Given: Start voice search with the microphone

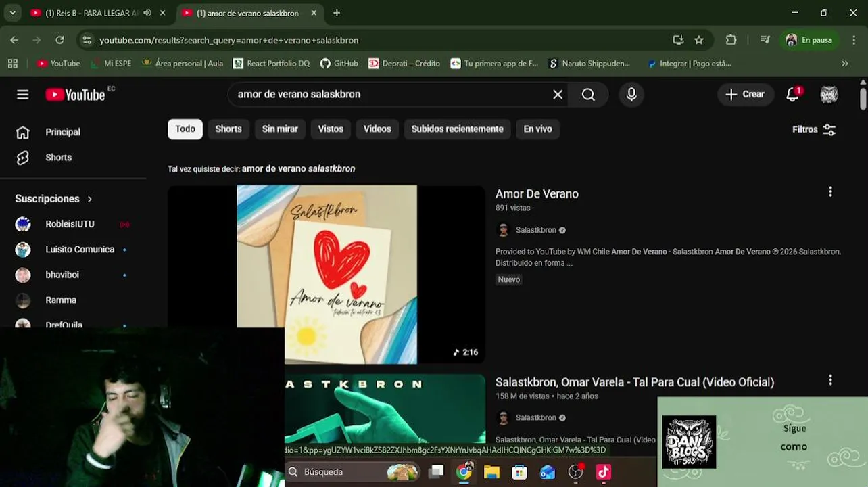Looking at the screenshot, I should [x=631, y=95].
